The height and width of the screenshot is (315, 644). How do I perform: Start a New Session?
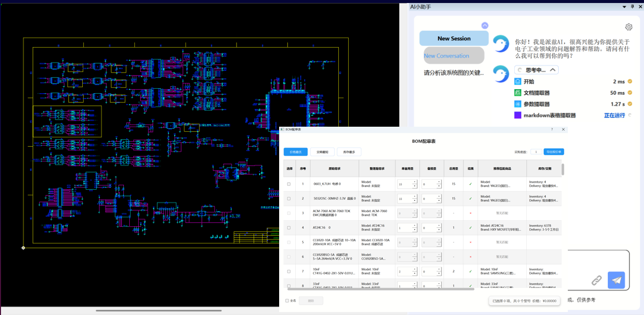(454, 39)
